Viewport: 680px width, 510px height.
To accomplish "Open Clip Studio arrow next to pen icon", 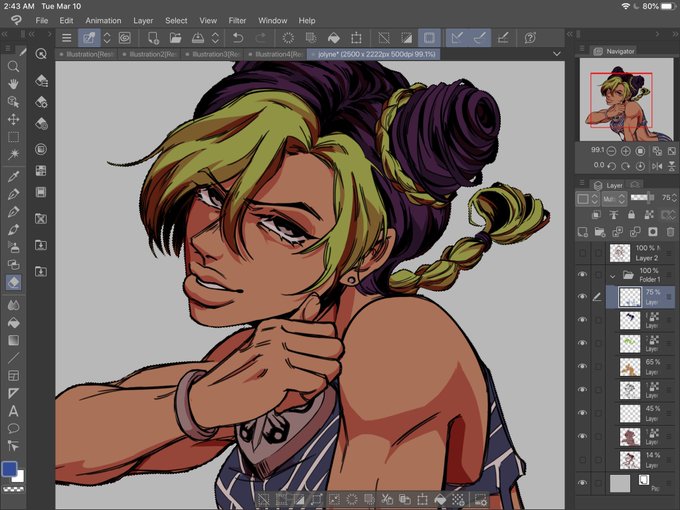I will coord(107,38).
